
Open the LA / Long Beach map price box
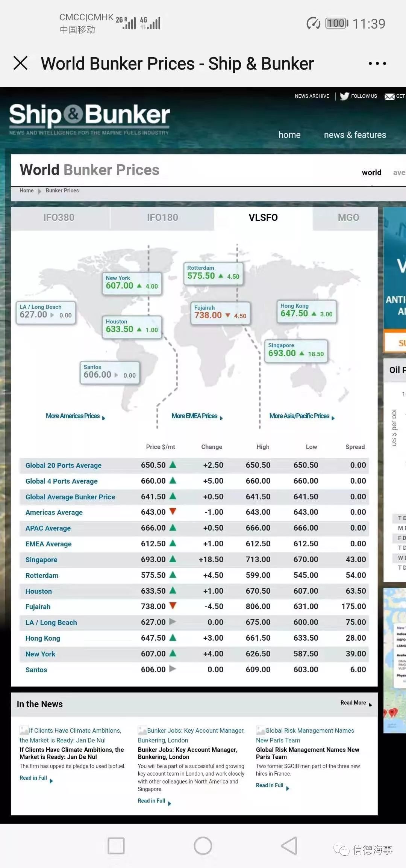pyautogui.click(x=46, y=312)
